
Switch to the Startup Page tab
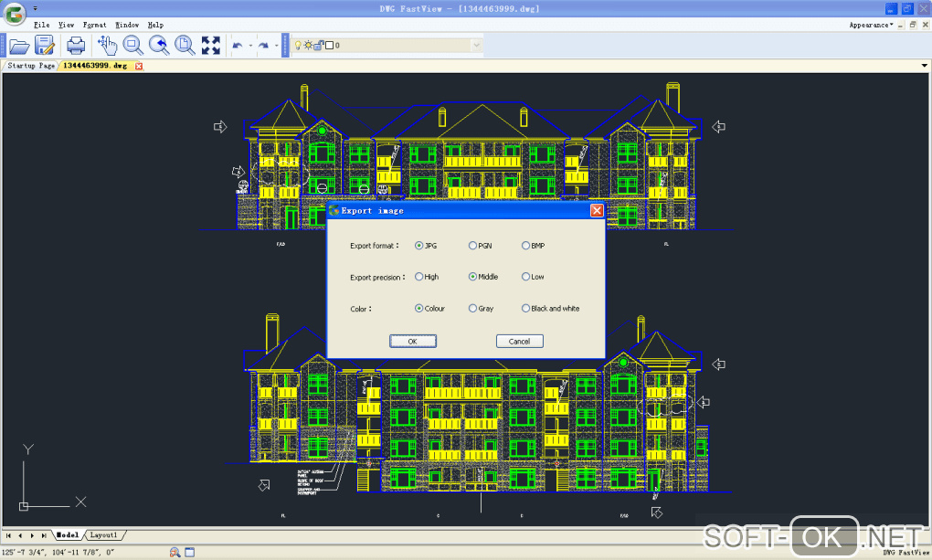[x=31, y=66]
